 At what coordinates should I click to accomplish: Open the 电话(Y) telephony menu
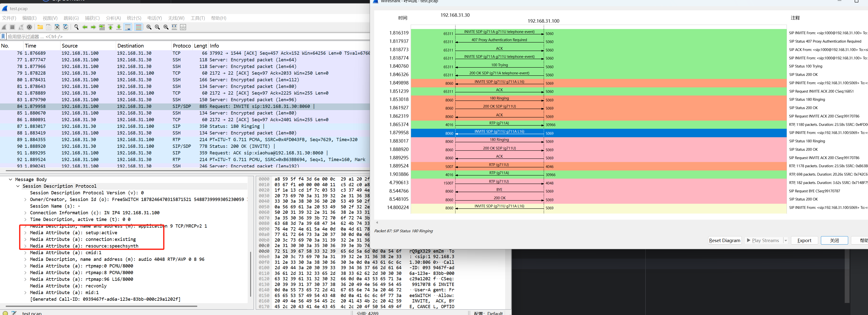[x=154, y=18]
